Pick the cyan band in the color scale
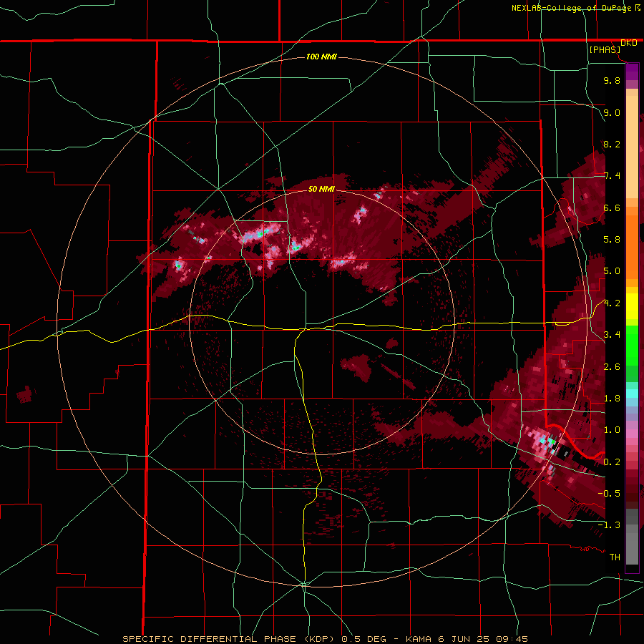The width and height of the screenshot is (644, 644). tap(632, 394)
